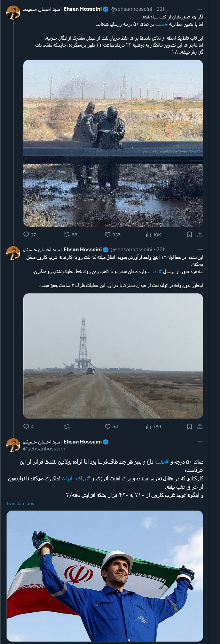Repost the first post with 68 reposts
Viewport: 220px width, 644px height.
pos(67,235)
